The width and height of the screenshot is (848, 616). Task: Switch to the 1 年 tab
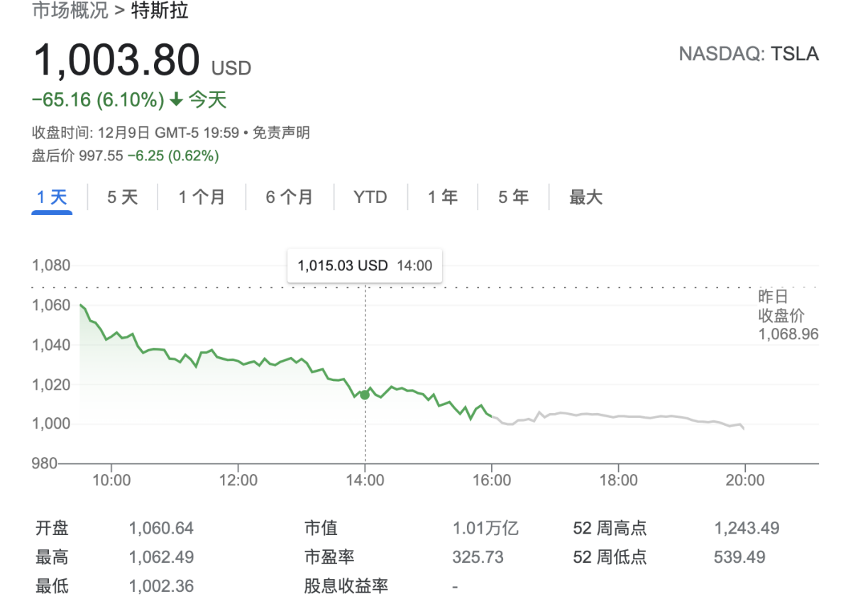[443, 197]
